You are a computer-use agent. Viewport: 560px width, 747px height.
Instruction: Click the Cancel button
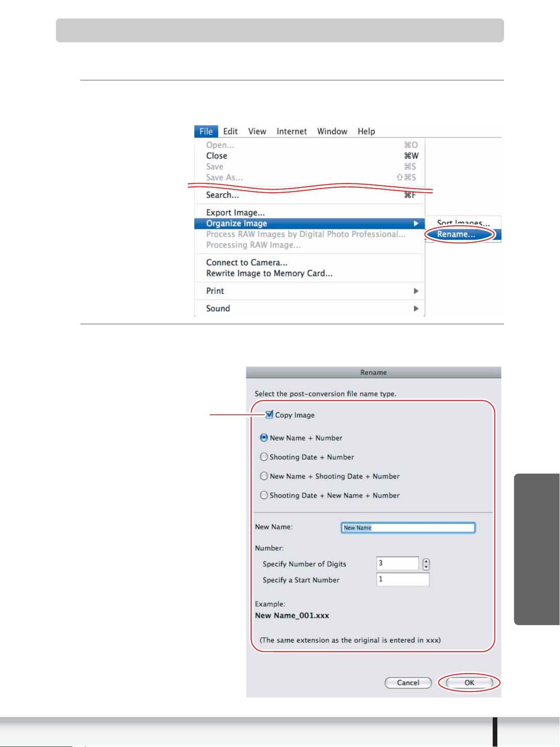[x=408, y=683]
